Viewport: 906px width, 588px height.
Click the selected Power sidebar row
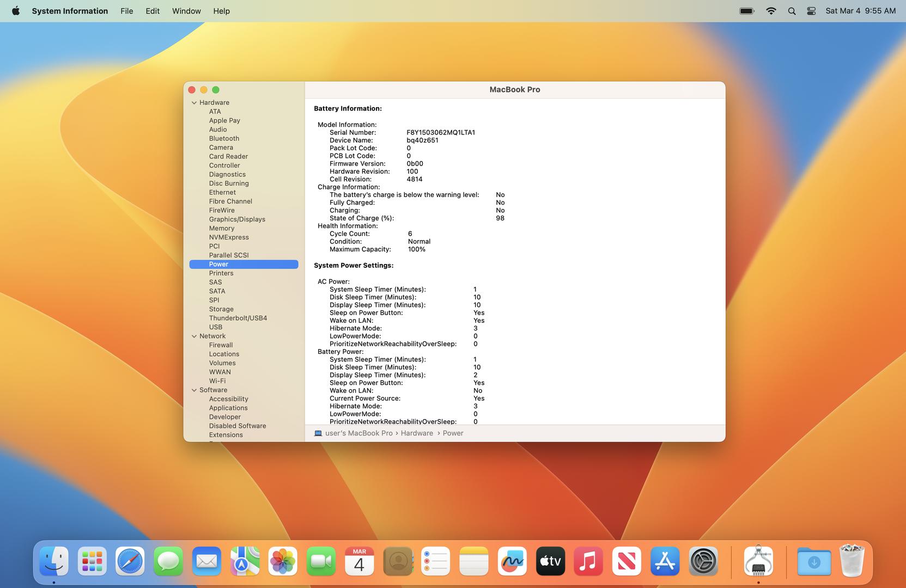[x=244, y=264]
